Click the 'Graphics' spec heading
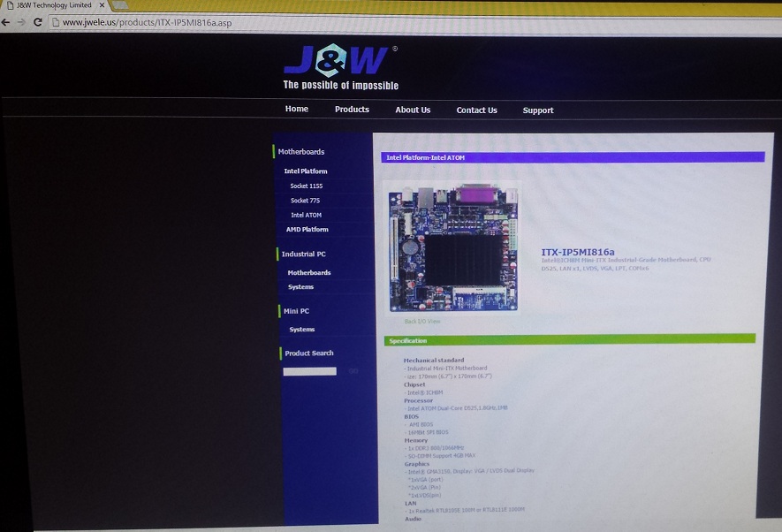Screen dimensions: 782x532 click(417, 464)
